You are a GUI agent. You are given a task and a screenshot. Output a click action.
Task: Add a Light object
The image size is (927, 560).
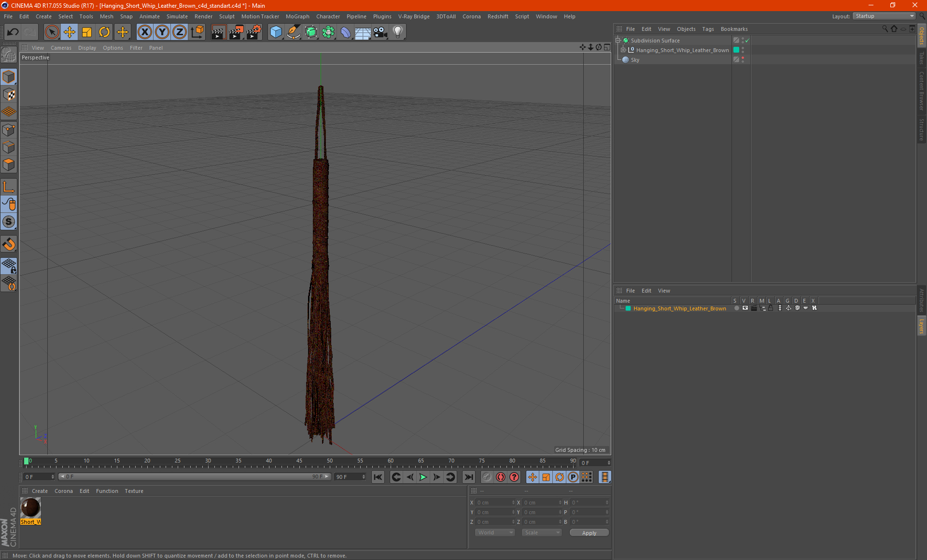pos(398,32)
